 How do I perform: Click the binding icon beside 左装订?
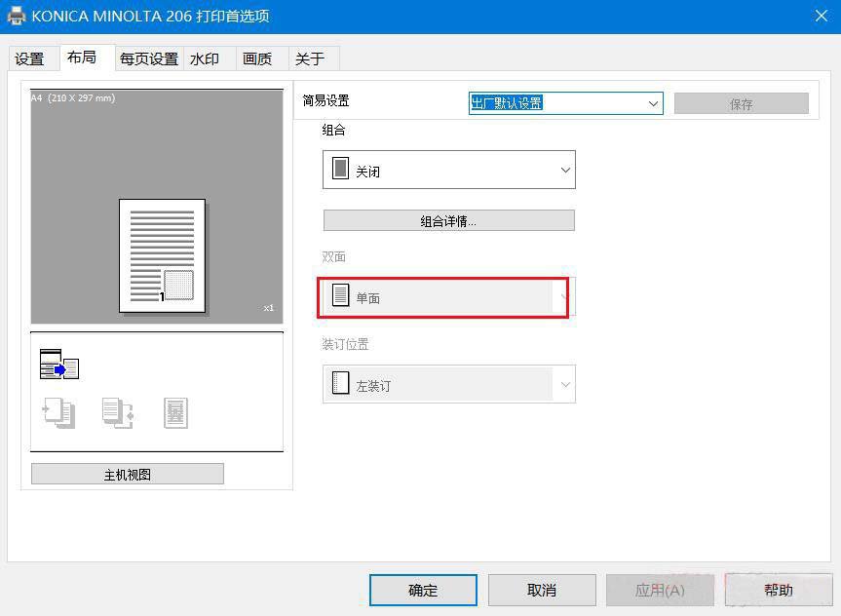coord(340,383)
